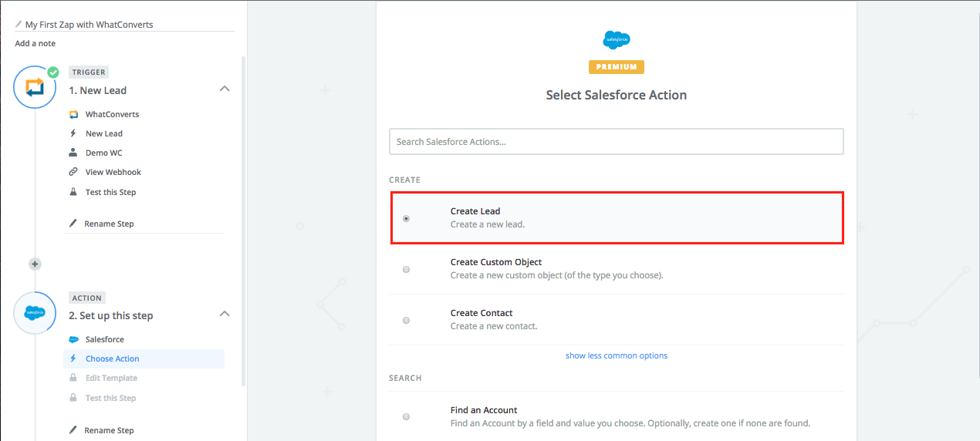Click the link icon beside View Webhook
The height and width of the screenshot is (441, 980).
73,172
